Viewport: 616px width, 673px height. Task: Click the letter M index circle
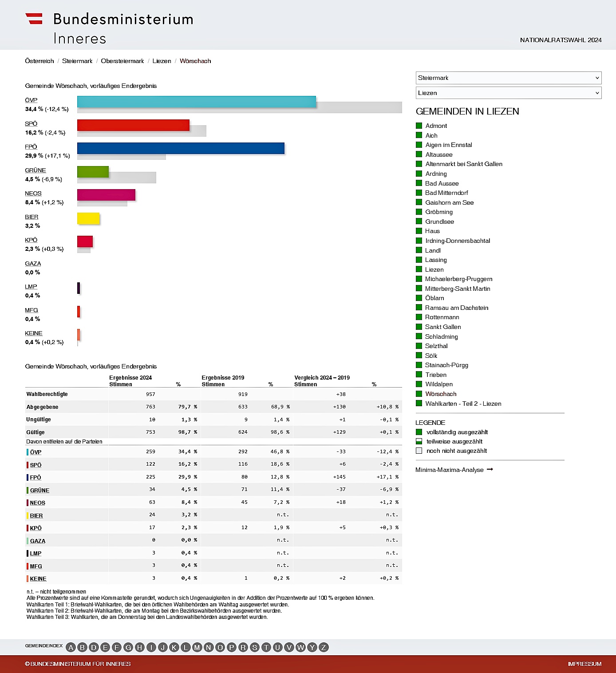[x=197, y=647]
